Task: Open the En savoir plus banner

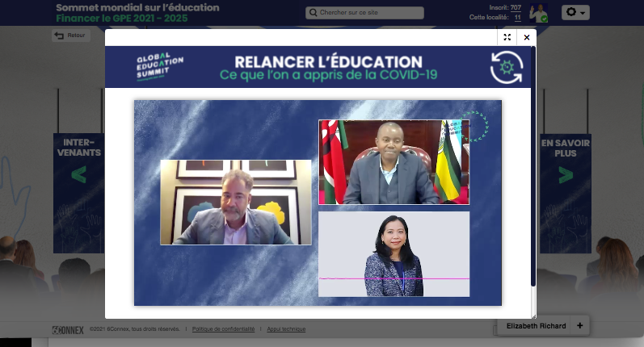Action: click(x=566, y=193)
